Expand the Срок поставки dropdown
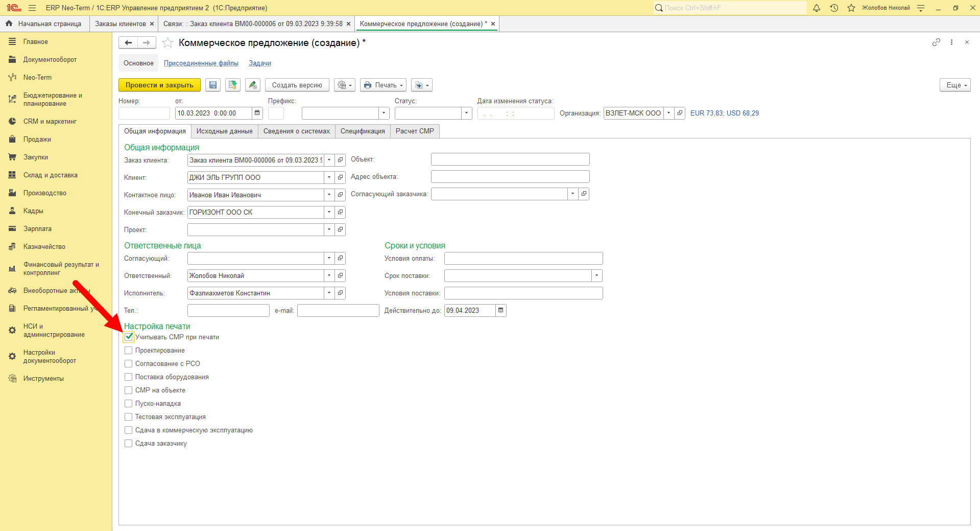Image resolution: width=980 pixels, height=531 pixels. (597, 275)
